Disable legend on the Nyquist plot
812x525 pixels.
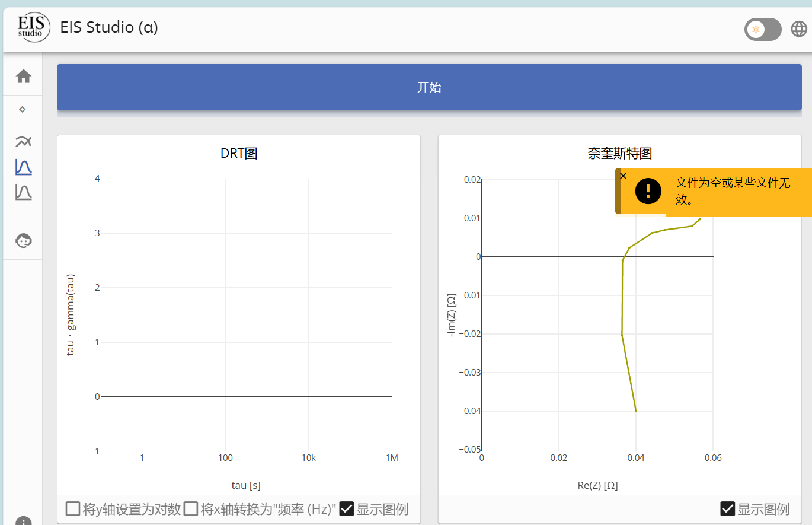[x=728, y=508]
